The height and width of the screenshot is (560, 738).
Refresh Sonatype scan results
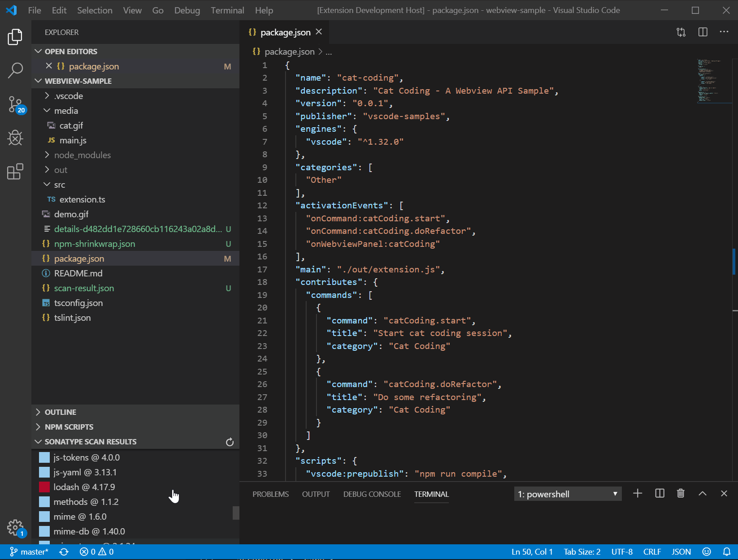click(230, 442)
